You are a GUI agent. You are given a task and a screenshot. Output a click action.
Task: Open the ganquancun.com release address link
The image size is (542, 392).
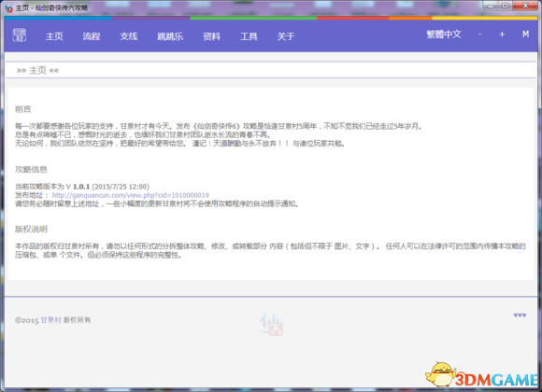pyautogui.click(x=130, y=195)
